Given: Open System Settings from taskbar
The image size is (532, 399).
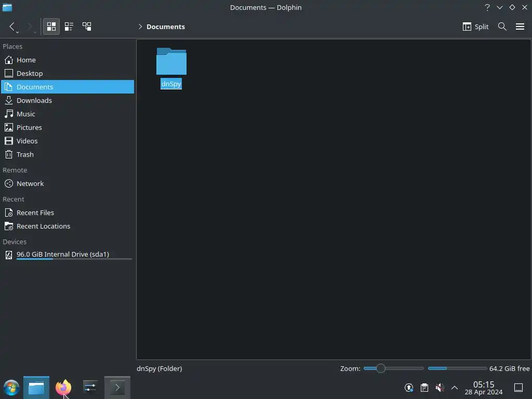Looking at the screenshot, I should pyautogui.click(x=90, y=388).
